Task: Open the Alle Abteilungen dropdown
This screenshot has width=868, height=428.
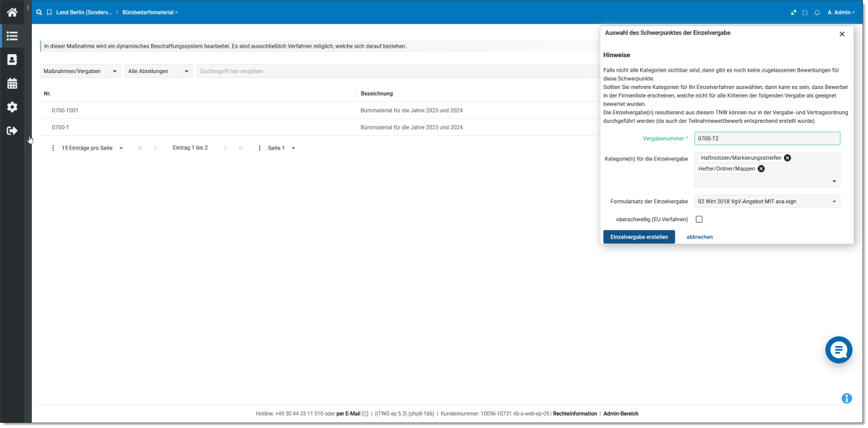Action: (158, 71)
